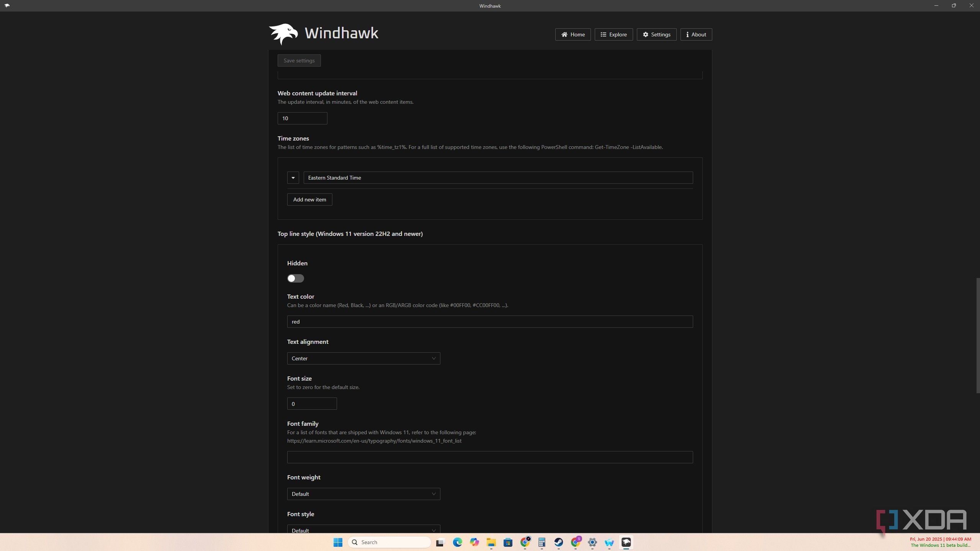Open File Explorer from taskbar

pos(491,542)
